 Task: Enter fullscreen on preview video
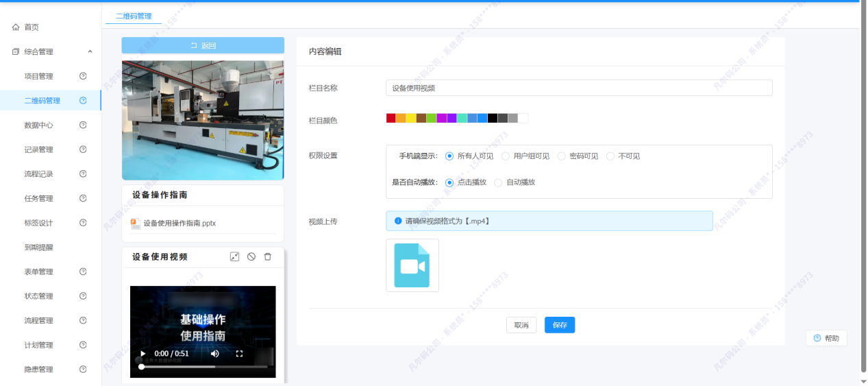click(x=239, y=354)
